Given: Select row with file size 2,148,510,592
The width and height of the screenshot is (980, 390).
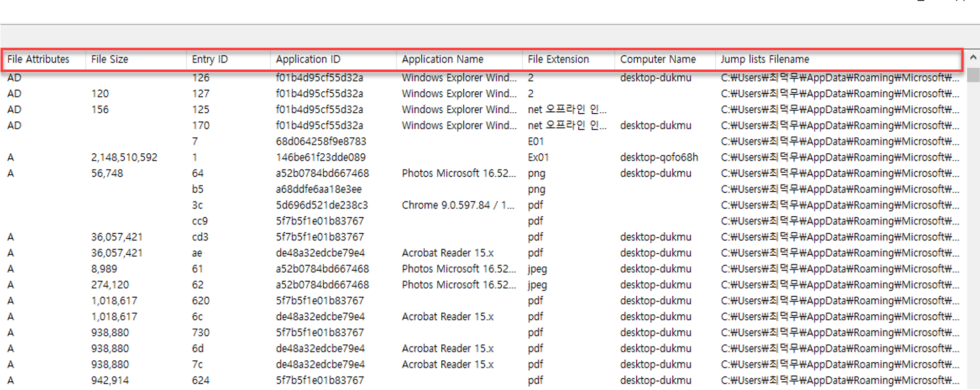Looking at the screenshot, I should [x=124, y=157].
